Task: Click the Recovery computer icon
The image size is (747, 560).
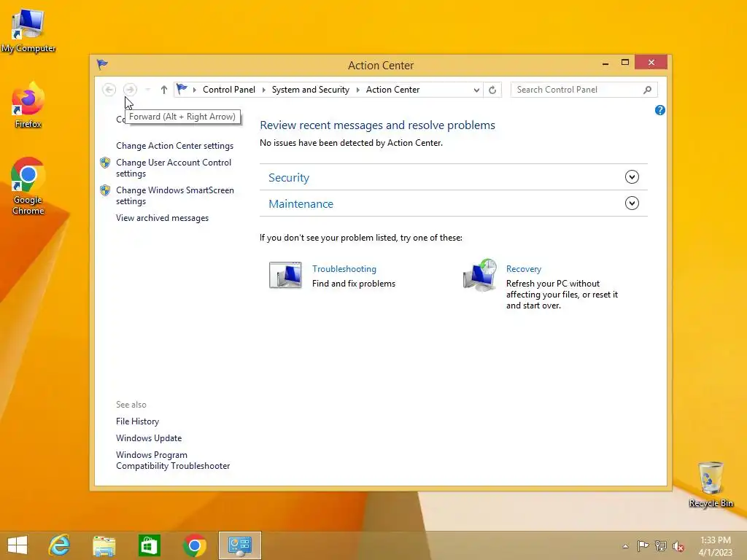Action: [480, 275]
